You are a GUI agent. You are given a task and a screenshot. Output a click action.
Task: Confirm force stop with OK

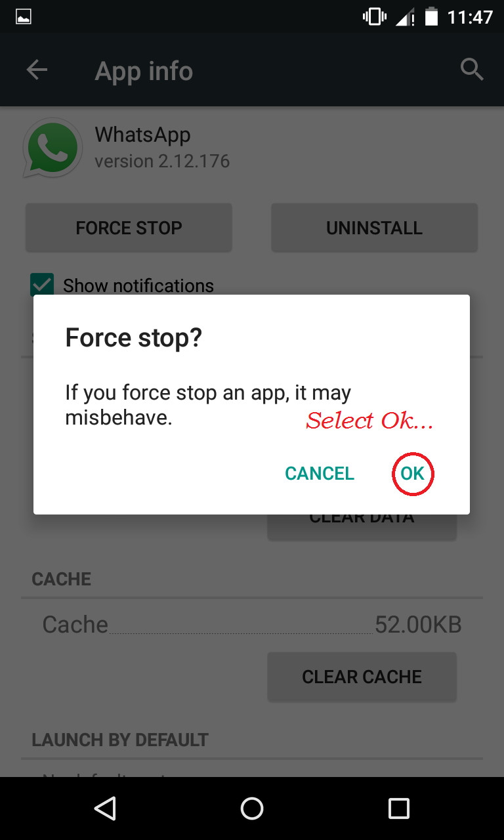413,473
